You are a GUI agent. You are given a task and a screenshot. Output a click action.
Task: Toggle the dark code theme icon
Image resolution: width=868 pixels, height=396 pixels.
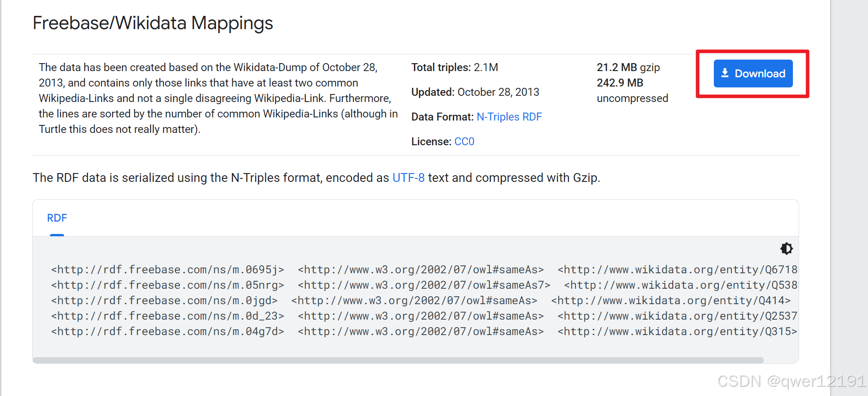point(786,249)
